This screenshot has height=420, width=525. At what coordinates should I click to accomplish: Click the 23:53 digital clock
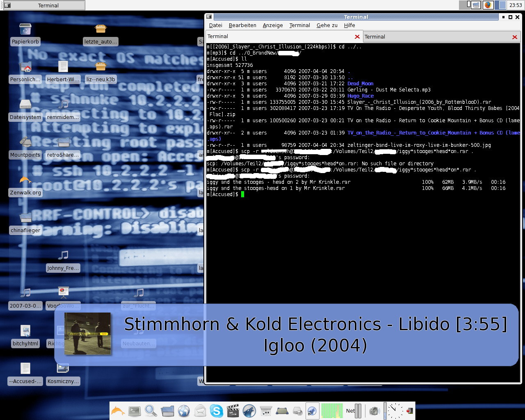pyautogui.click(x=516, y=5)
